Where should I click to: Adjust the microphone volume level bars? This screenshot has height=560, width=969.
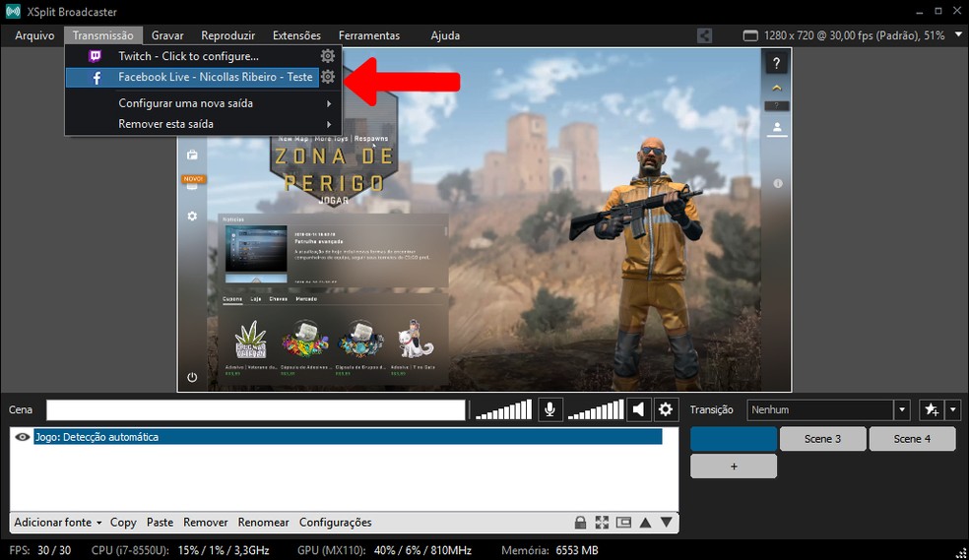[503, 409]
